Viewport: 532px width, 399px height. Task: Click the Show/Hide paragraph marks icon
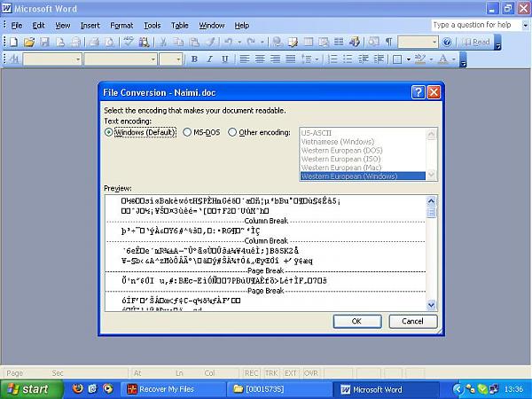click(389, 42)
